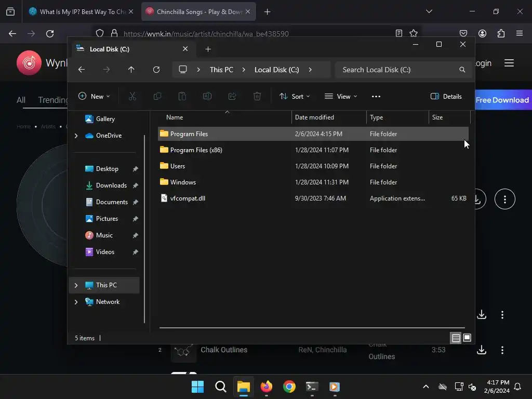Screen dimensions: 532x399
Task: Download the Chalk Outlines song
Action: 482,350
